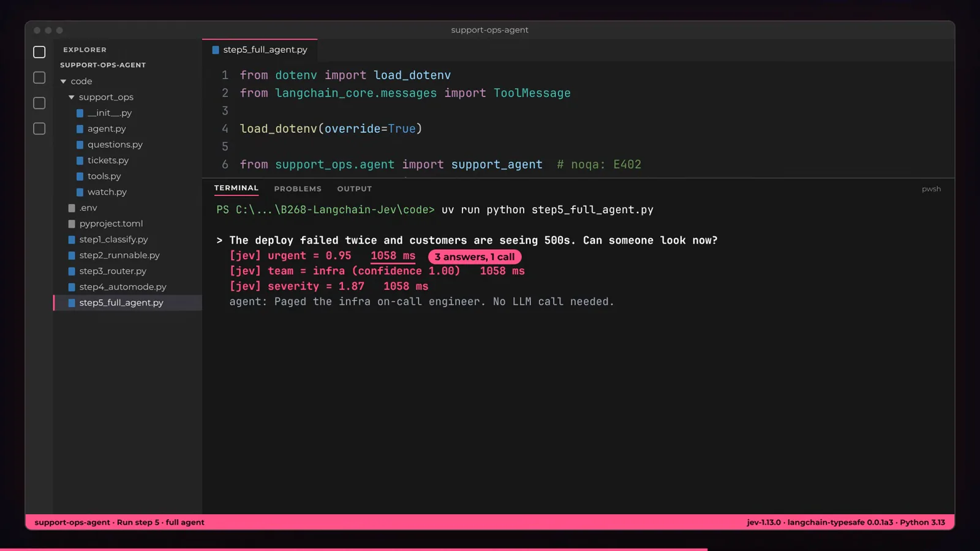Viewport: 980px width, 551px height.
Task: Click the file icon beside tools.py
Action: click(x=80, y=176)
